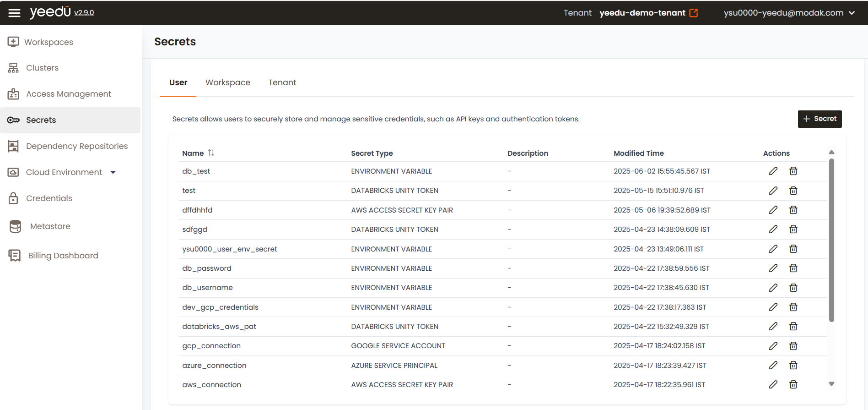Add a new Secret
Viewport: 868px width, 410px height.
point(819,119)
